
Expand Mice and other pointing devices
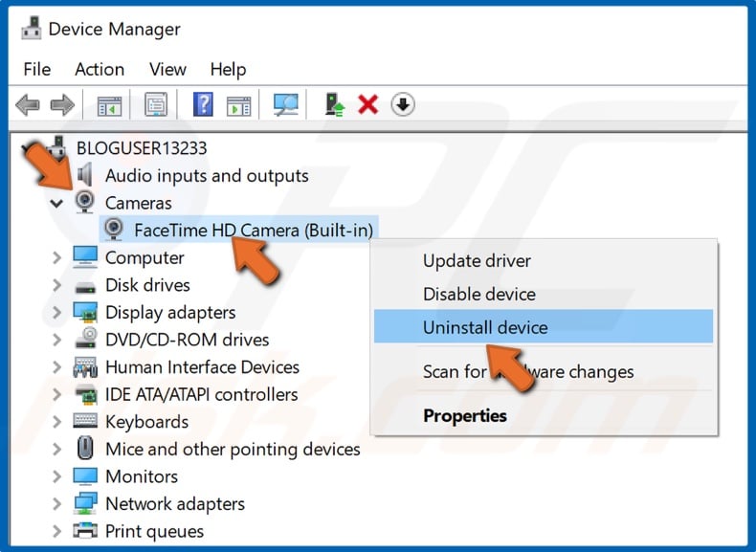[x=56, y=449]
